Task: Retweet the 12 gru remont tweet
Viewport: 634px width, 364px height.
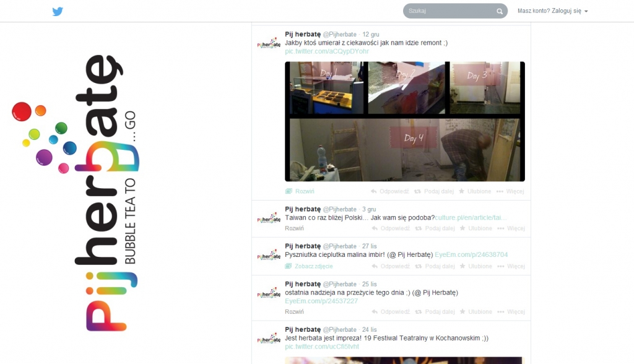Action: (x=434, y=191)
